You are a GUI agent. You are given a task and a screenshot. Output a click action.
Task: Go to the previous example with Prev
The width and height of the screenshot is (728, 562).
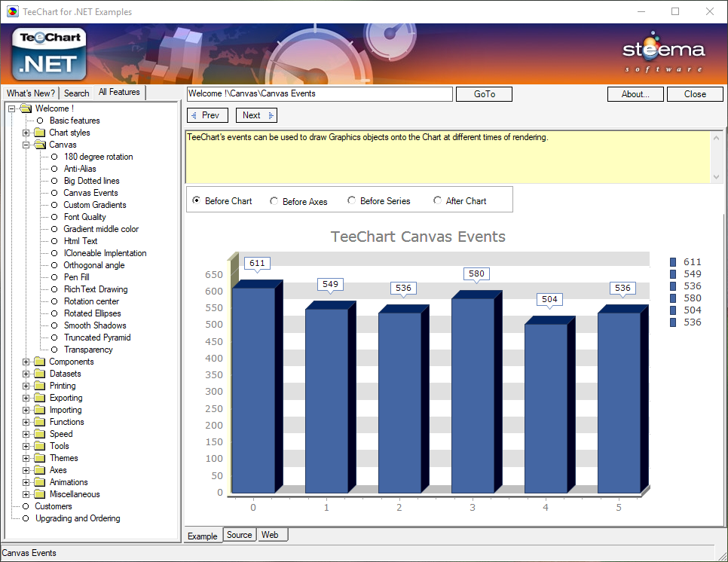207,115
